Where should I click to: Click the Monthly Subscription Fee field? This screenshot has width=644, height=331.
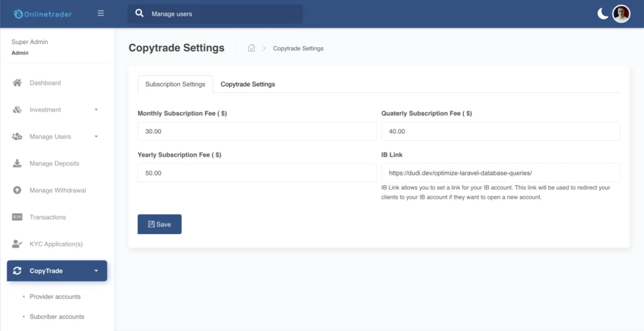257,131
